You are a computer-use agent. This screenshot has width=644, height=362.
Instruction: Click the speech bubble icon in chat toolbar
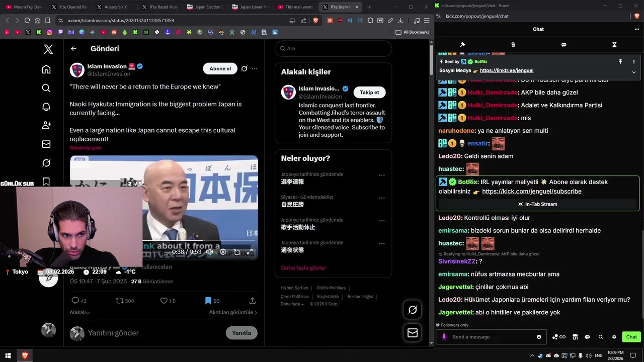pos(563,45)
